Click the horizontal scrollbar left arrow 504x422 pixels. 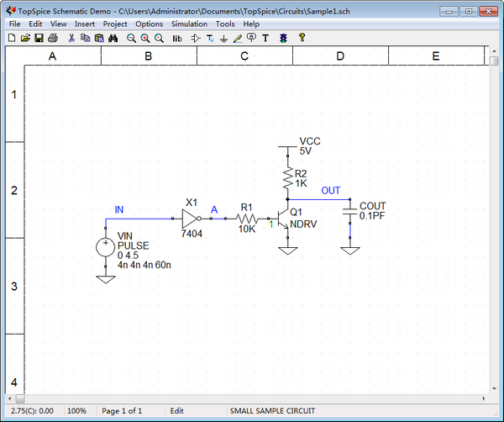(10, 398)
